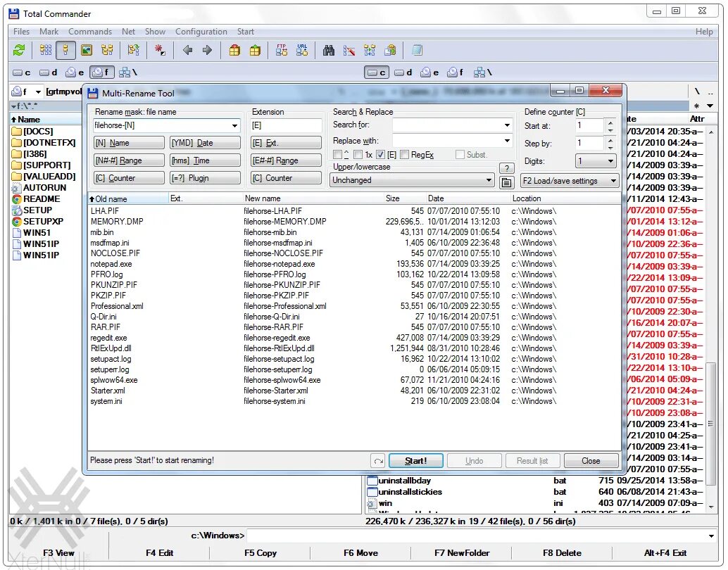
Task: Click the green Reread source refresh icon
Action: pos(19,50)
